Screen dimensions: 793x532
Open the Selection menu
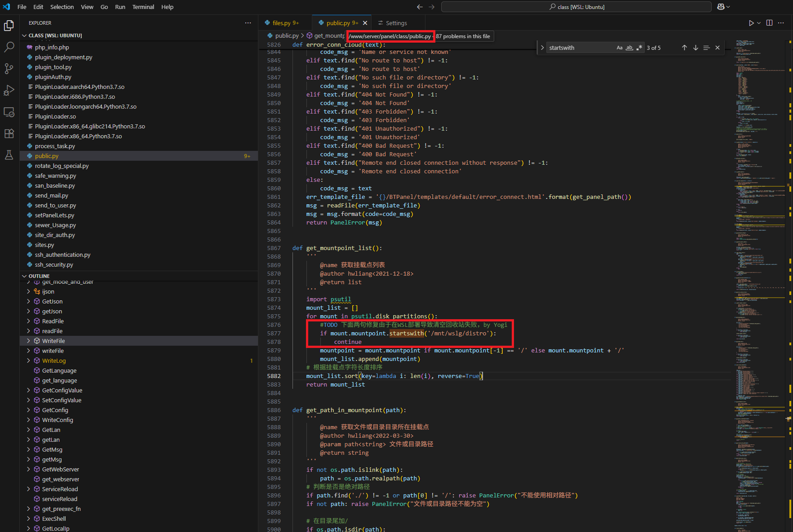(x=62, y=7)
